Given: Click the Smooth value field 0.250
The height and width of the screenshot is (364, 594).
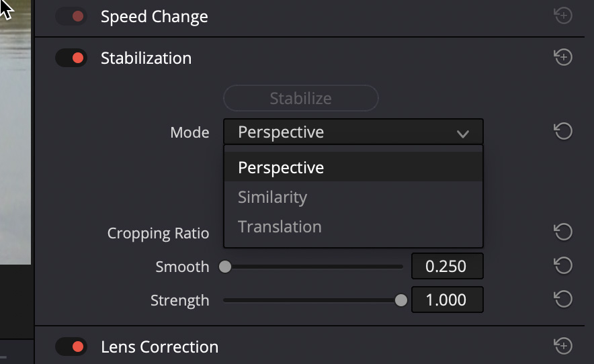Looking at the screenshot, I should click(x=448, y=266).
